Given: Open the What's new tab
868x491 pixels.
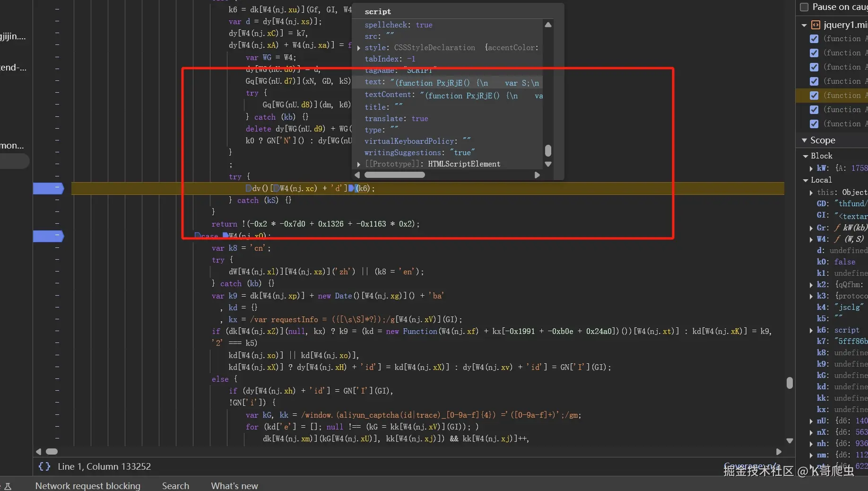Looking at the screenshot, I should (x=234, y=486).
